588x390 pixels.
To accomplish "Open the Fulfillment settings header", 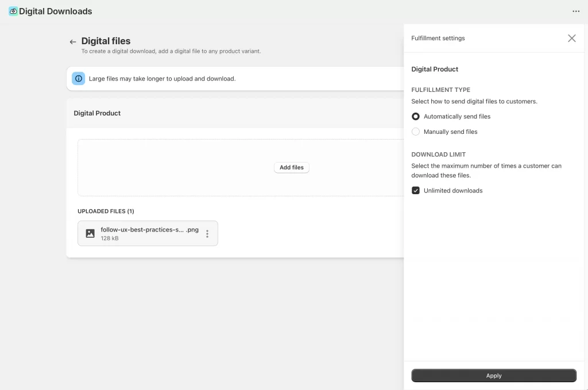I will 438,38.
